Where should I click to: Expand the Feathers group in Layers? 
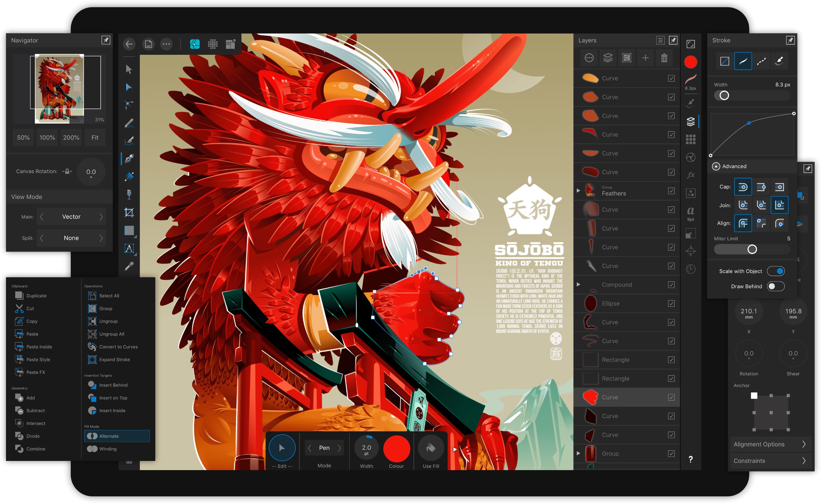578,191
